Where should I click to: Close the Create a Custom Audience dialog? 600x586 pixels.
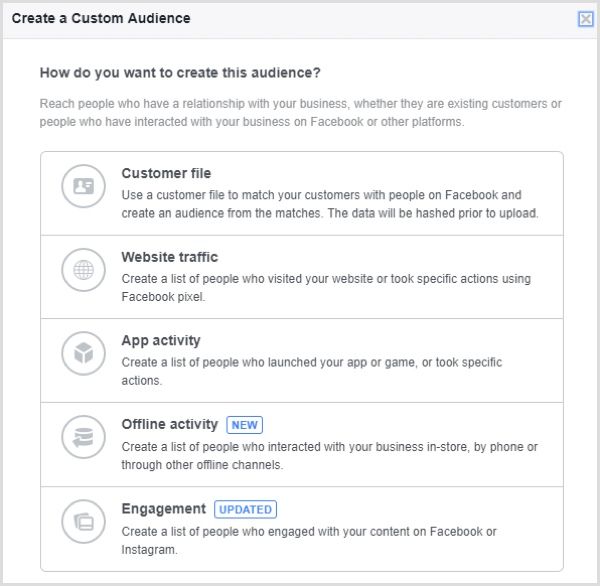(585, 19)
